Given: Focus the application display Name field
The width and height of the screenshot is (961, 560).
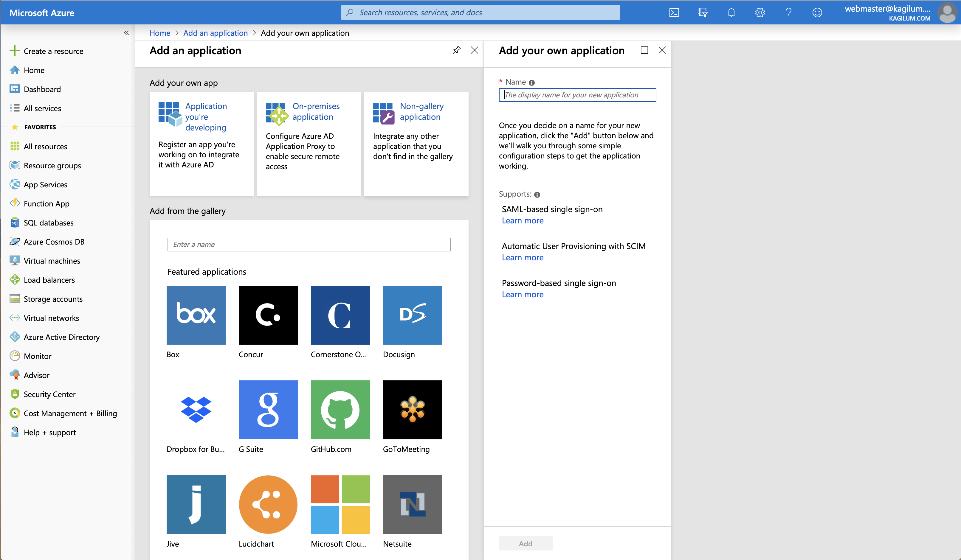Looking at the screenshot, I should tap(577, 95).
